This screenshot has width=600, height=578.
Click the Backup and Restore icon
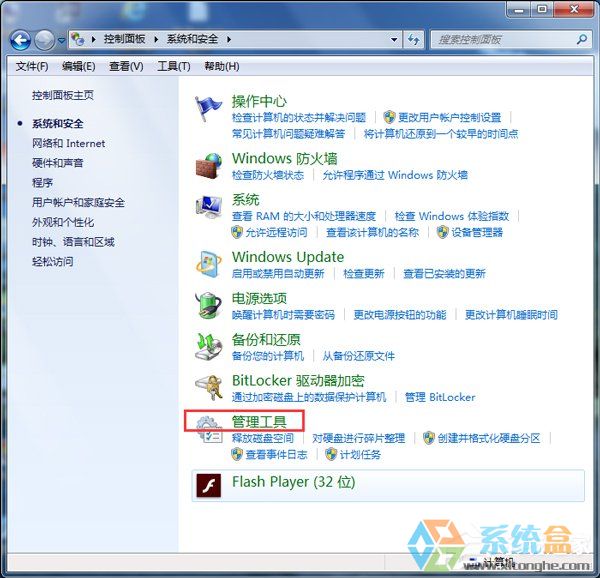209,347
